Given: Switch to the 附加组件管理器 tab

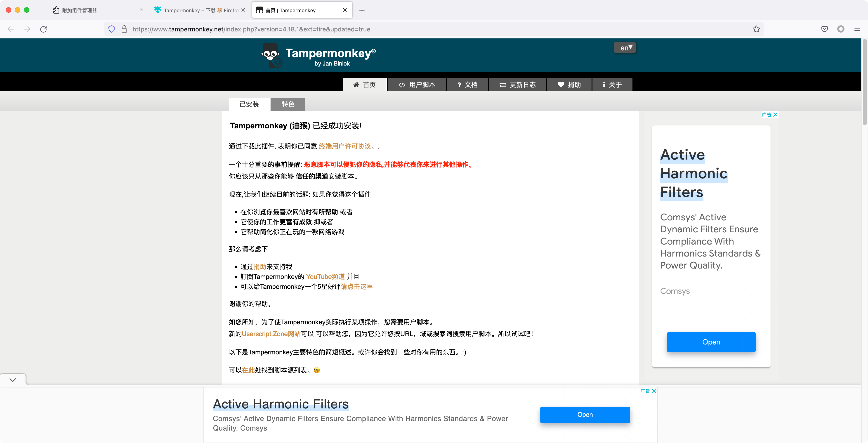Looking at the screenshot, I should click(x=98, y=10).
